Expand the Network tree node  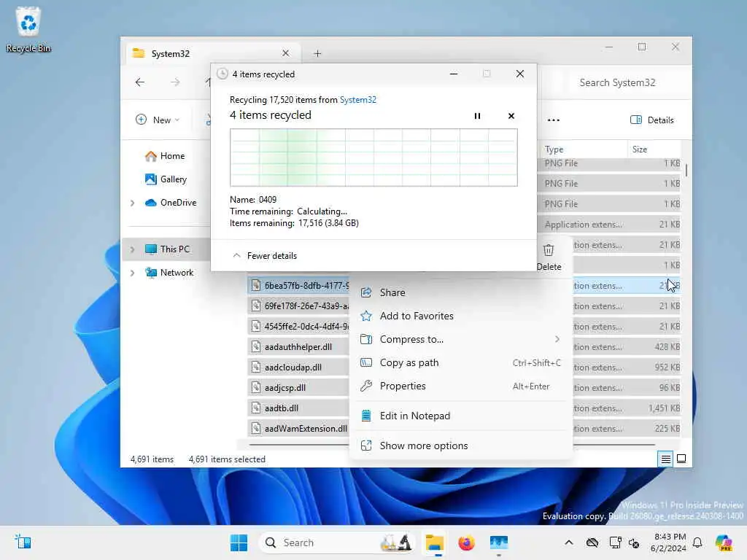[133, 273]
